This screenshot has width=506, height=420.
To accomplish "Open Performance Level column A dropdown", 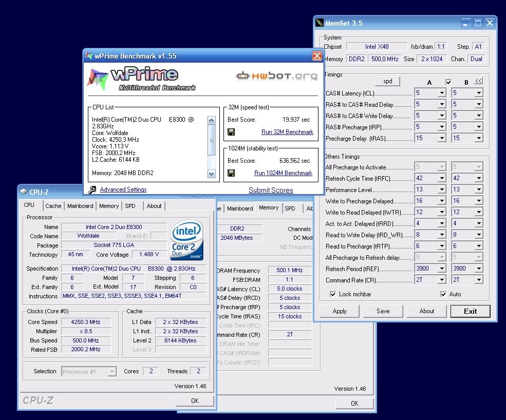I will point(442,189).
